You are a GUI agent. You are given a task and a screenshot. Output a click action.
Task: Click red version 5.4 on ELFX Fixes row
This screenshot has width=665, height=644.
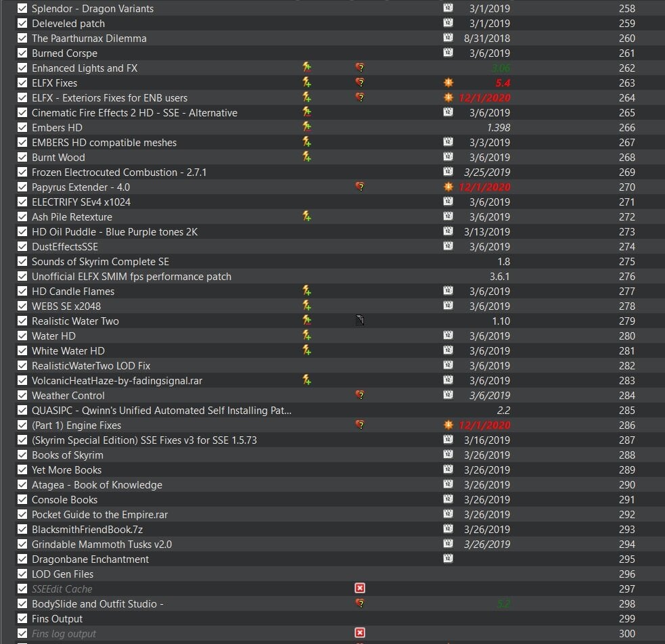503,83
